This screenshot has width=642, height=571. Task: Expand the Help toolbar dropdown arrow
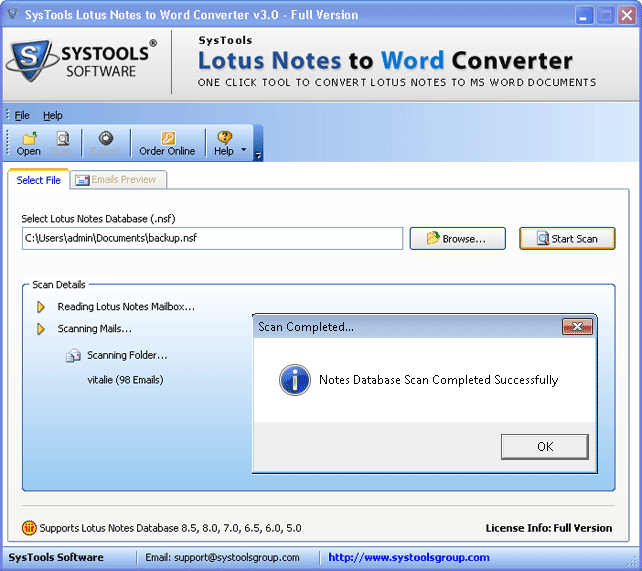tap(244, 149)
